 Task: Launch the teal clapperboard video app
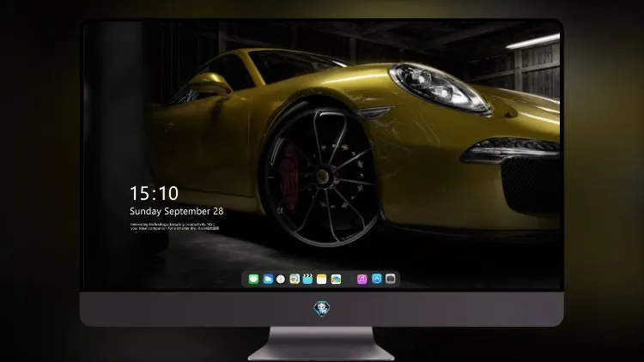click(x=307, y=279)
